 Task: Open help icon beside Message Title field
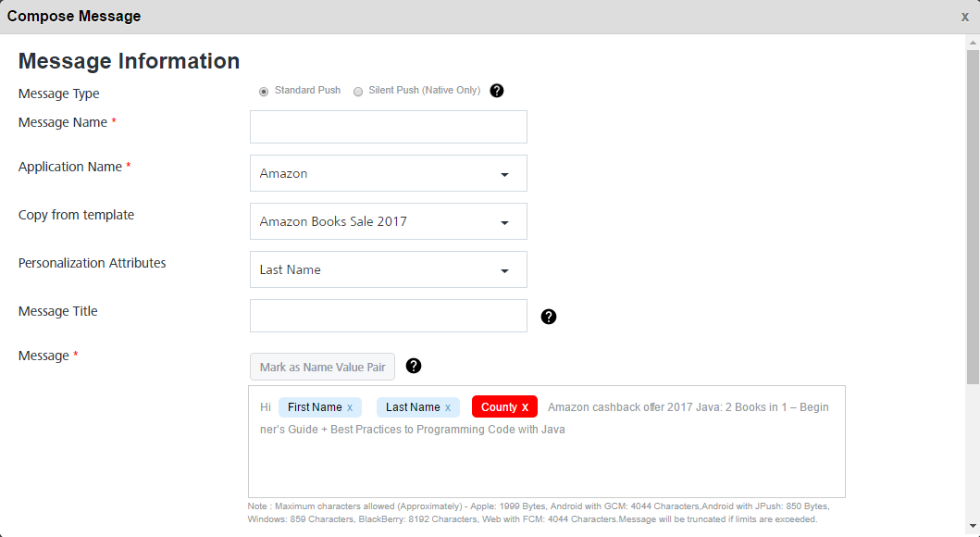pos(549,317)
